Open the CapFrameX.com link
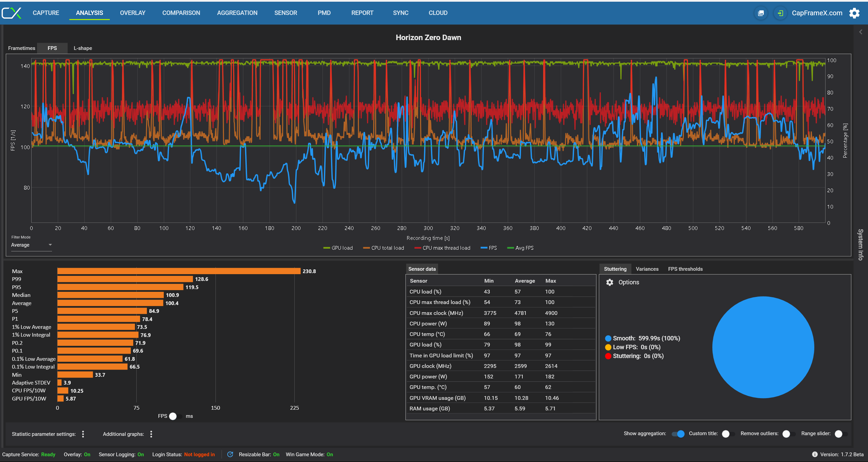 817,13
